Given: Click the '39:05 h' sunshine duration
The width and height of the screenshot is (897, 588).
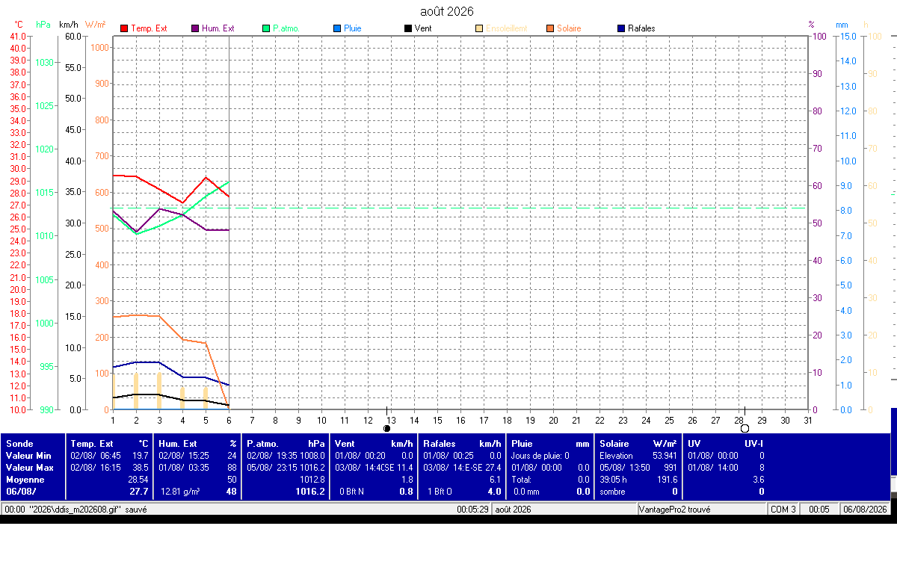Looking at the screenshot, I should tap(614, 480).
